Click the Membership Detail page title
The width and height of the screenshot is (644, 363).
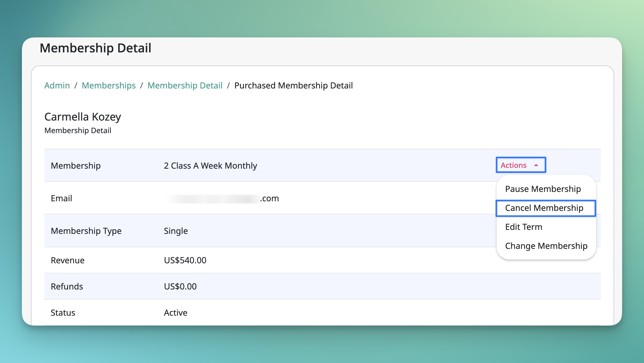pos(96,48)
